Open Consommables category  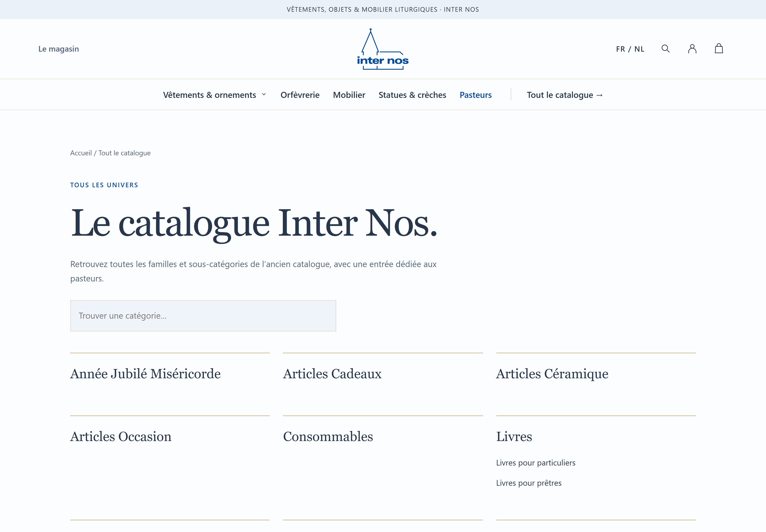(x=328, y=436)
